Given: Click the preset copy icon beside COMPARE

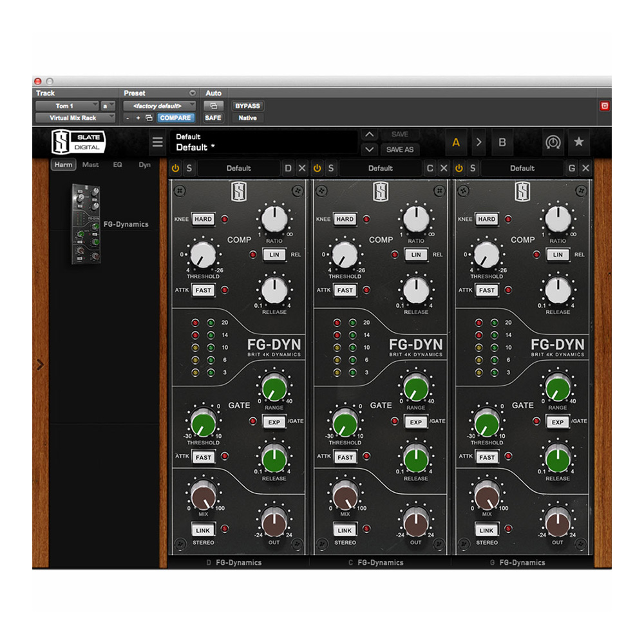Looking at the screenshot, I should click(149, 118).
